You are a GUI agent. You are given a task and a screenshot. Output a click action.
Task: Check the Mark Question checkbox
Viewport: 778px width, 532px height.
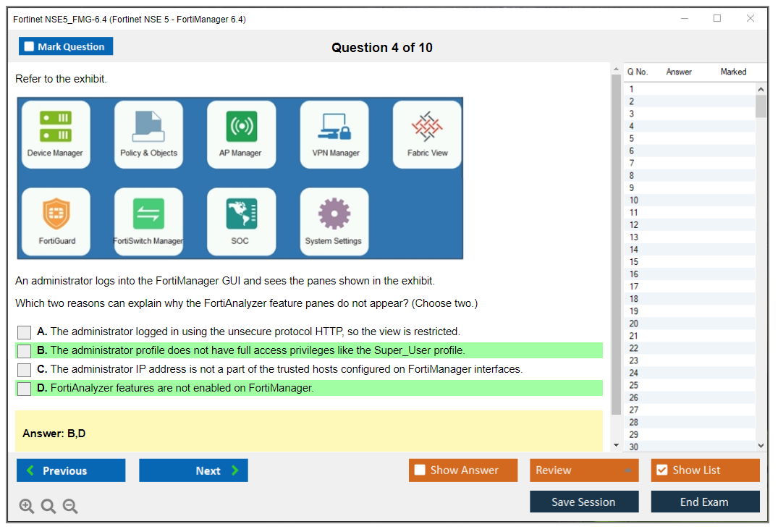(30, 47)
